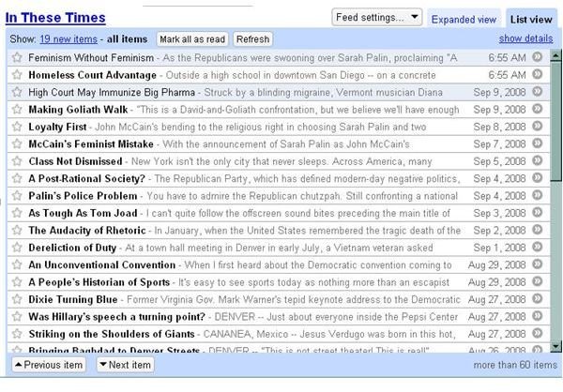This screenshot has width=563, height=392.
Task: Click the 'Sep 3, 2008' date
Action: tap(499, 213)
